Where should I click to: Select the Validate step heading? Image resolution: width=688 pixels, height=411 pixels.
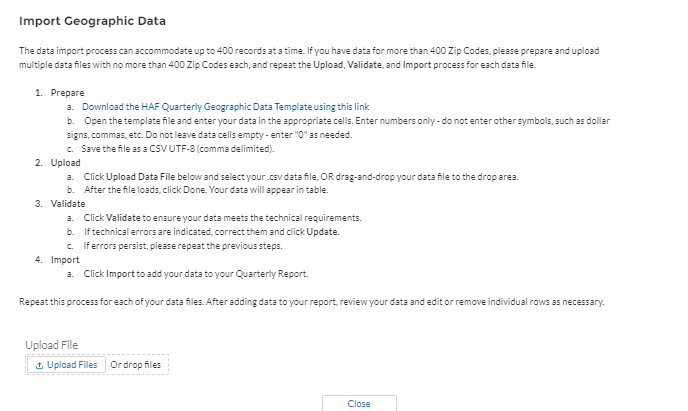tap(68, 203)
